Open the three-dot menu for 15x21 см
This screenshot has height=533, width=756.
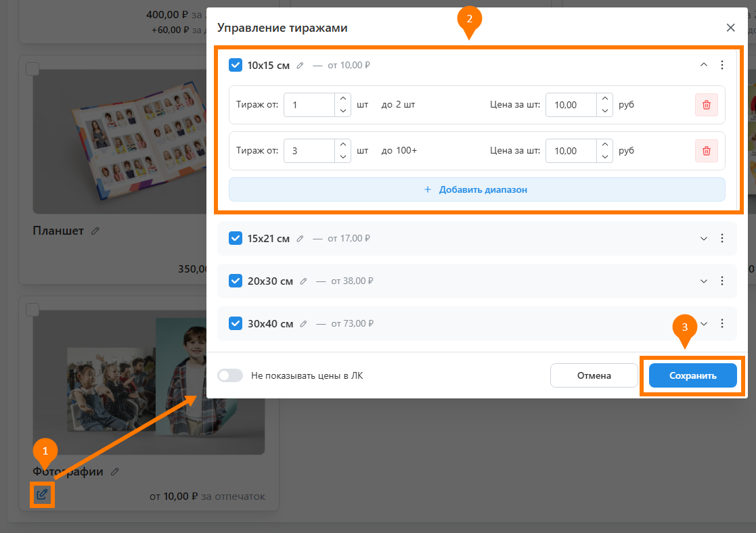(721, 239)
